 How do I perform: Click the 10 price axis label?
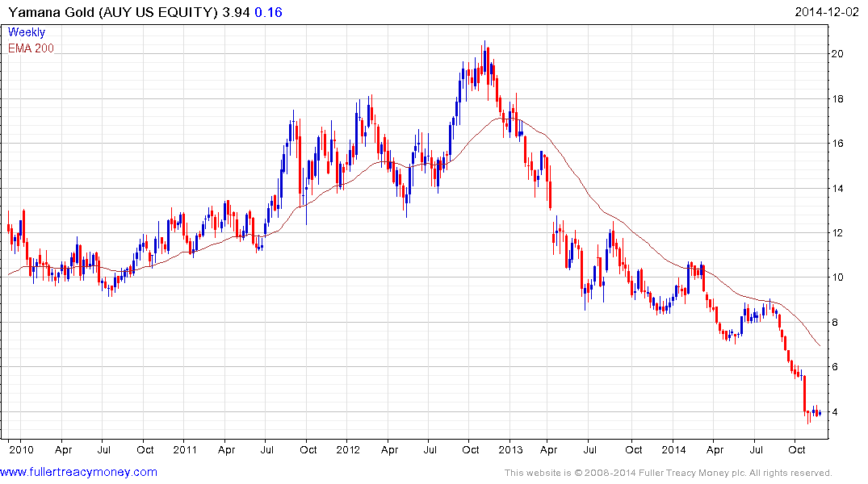click(837, 277)
